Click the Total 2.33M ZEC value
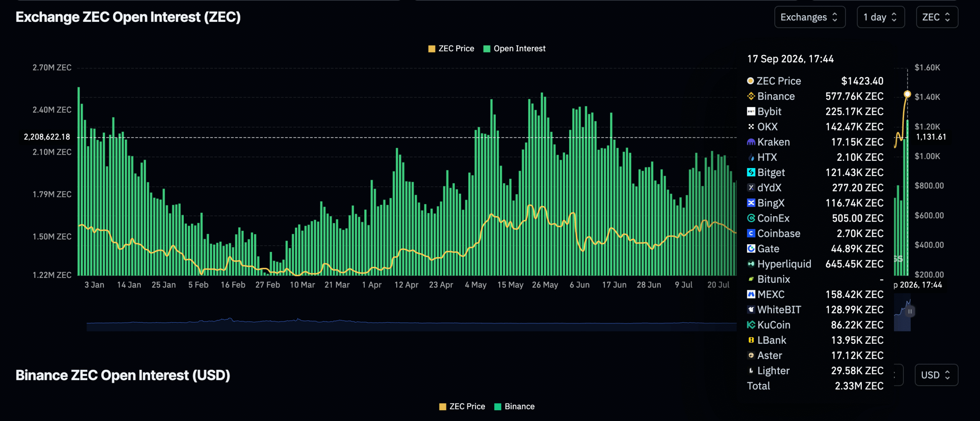The height and width of the screenshot is (421, 980). pyautogui.click(x=859, y=386)
